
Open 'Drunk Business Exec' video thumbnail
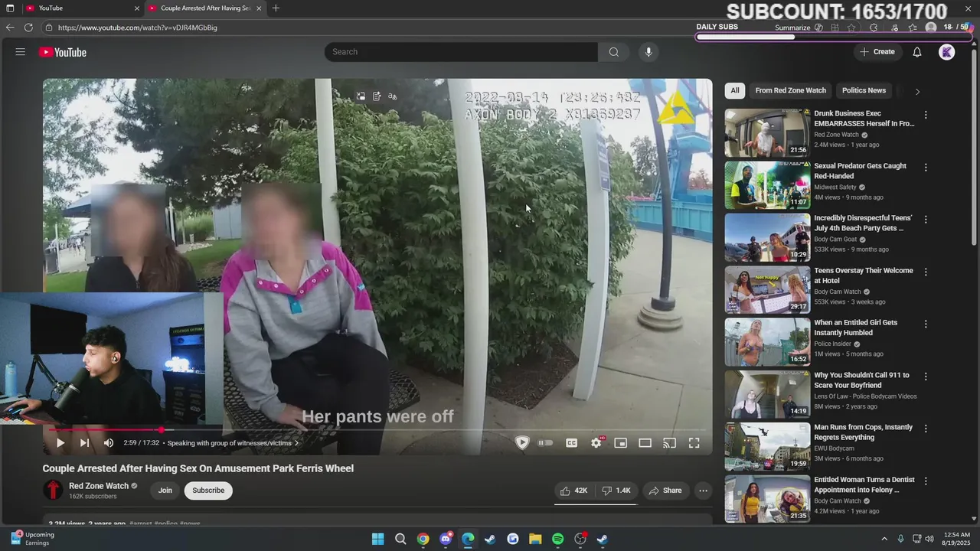767,133
